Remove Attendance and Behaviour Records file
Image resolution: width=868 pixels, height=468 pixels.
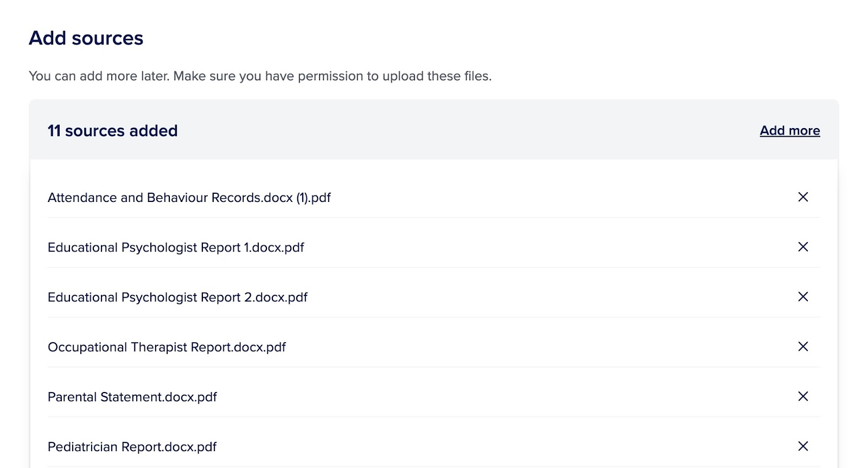(x=803, y=197)
